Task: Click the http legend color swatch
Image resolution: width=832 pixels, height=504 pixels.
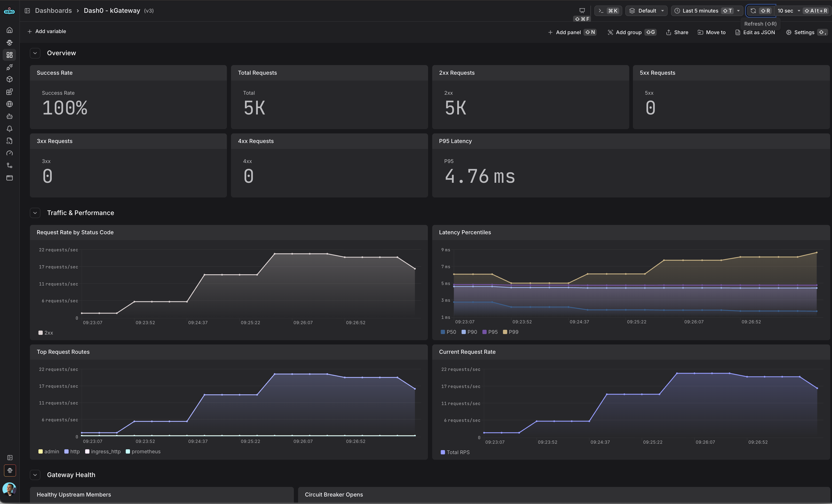Action: 66,451
